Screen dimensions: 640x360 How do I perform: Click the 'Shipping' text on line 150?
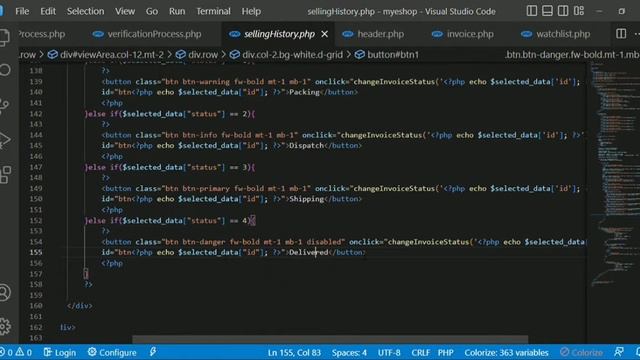tap(306, 199)
